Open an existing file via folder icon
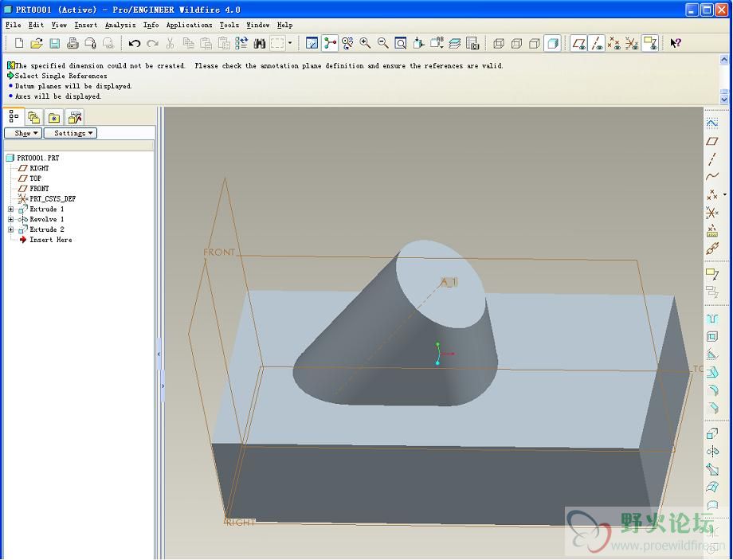733x560 pixels. click(x=37, y=44)
